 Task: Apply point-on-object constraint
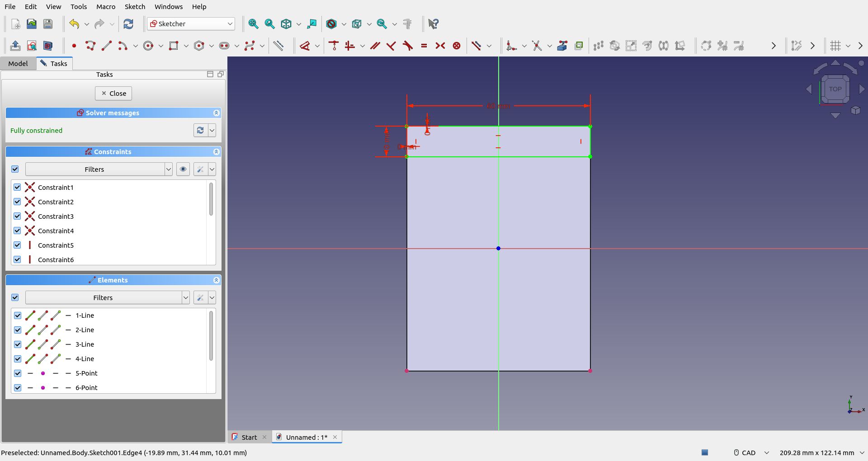[x=334, y=46]
